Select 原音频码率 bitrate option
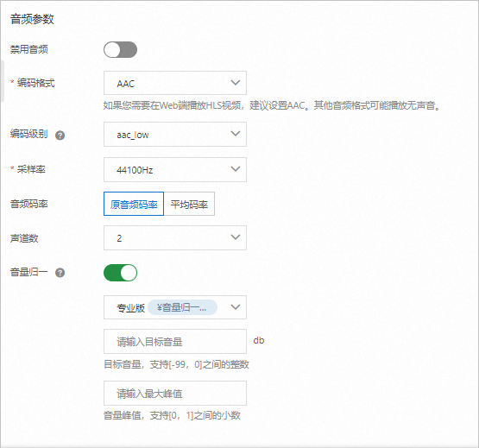The height and width of the screenshot is (448, 479). [x=134, y=204]
